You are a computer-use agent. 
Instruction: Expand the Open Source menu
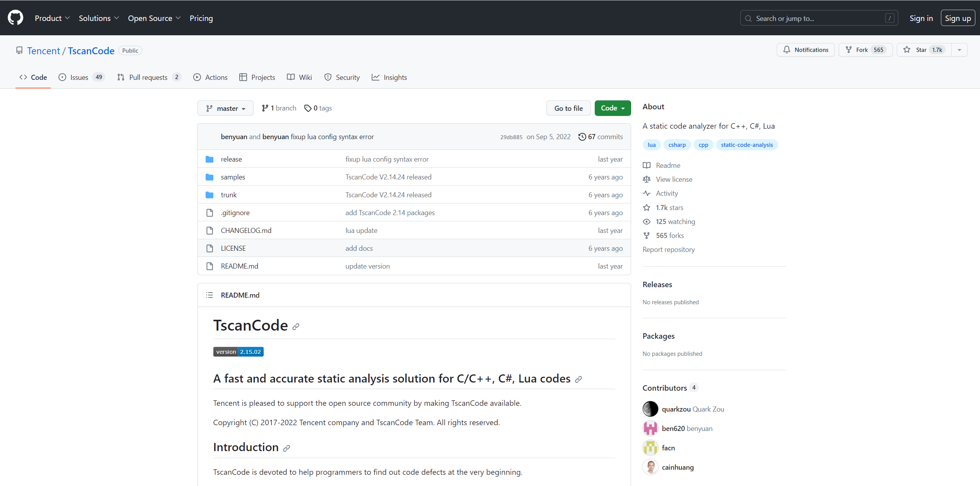(x=154, y=18)
